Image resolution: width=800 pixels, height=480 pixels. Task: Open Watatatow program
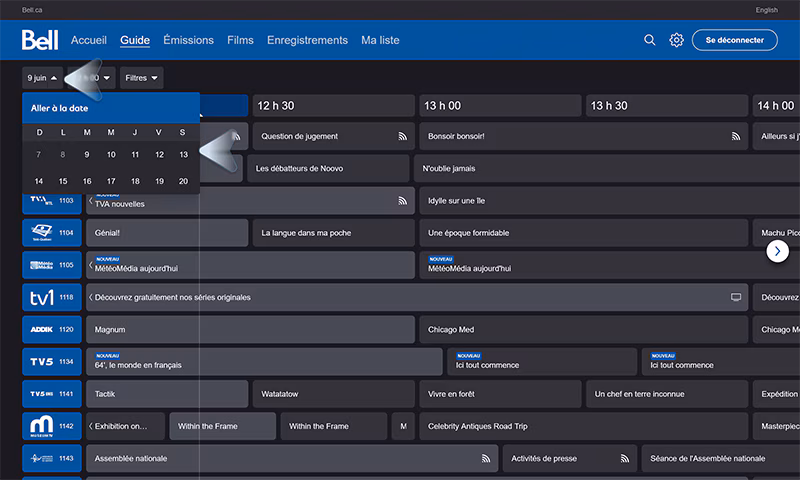[x=334, y=394]
